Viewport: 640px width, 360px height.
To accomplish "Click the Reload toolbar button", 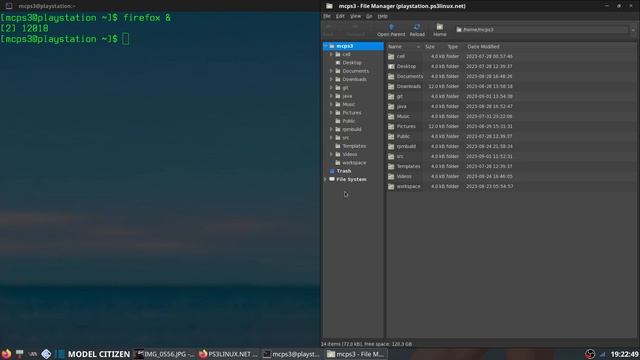I will [417, 30].
